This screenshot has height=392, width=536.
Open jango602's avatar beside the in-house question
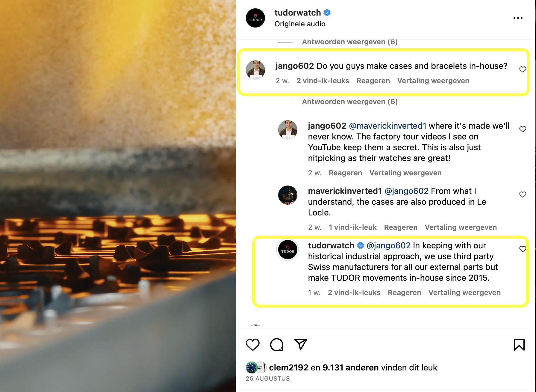[255, 70]
